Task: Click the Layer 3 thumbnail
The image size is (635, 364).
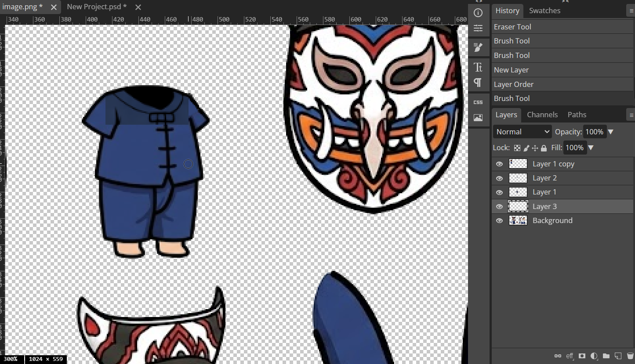Action: click(x=518, y=207)
